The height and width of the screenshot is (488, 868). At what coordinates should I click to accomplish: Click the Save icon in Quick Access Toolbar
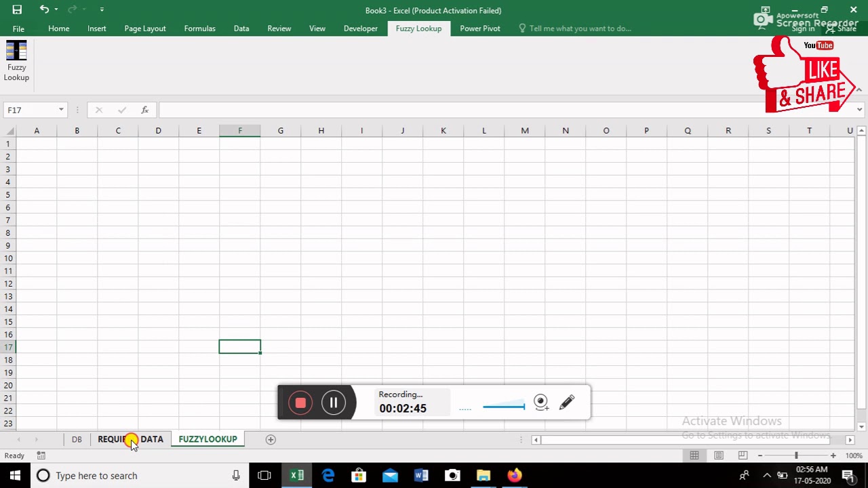click(17, 9)
